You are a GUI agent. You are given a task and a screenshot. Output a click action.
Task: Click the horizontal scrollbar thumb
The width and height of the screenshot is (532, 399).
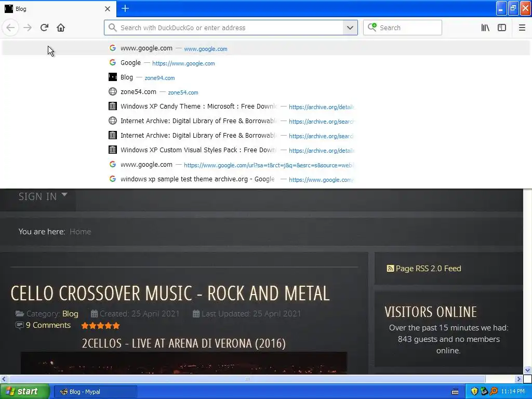coord(247,379)
